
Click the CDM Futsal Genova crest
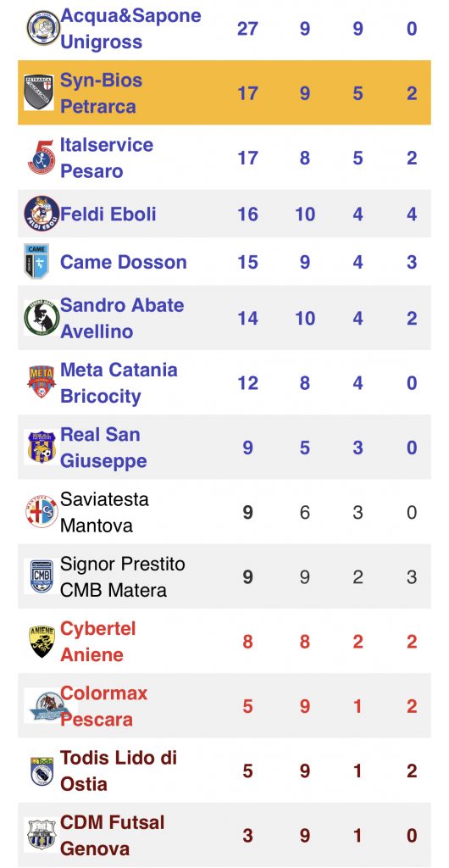pos(42,835)
